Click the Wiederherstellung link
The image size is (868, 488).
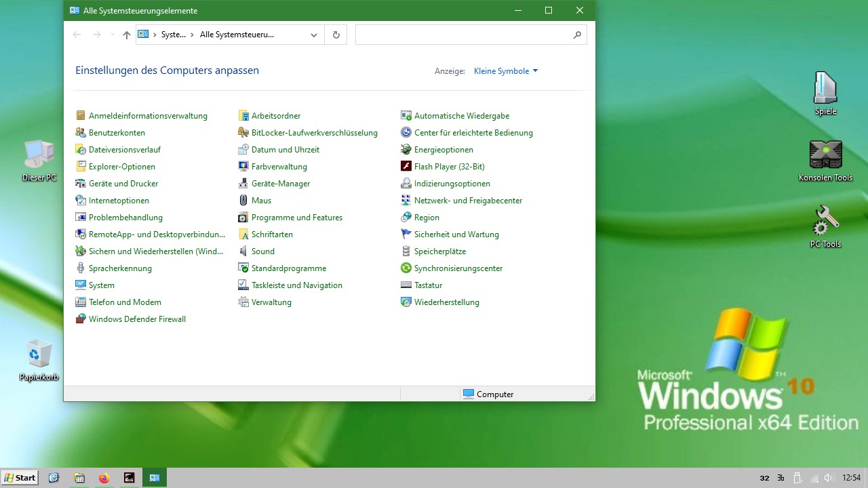click(x=447, y=302)
